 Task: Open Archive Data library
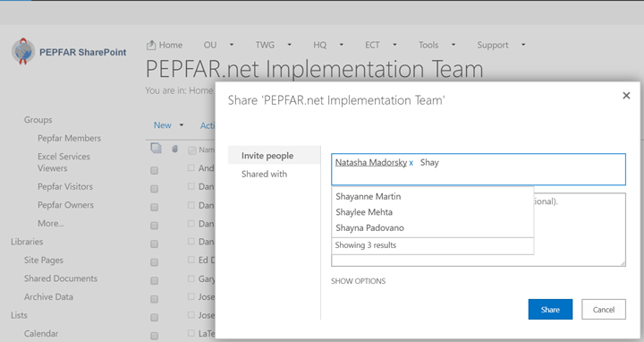pos(48,296)
